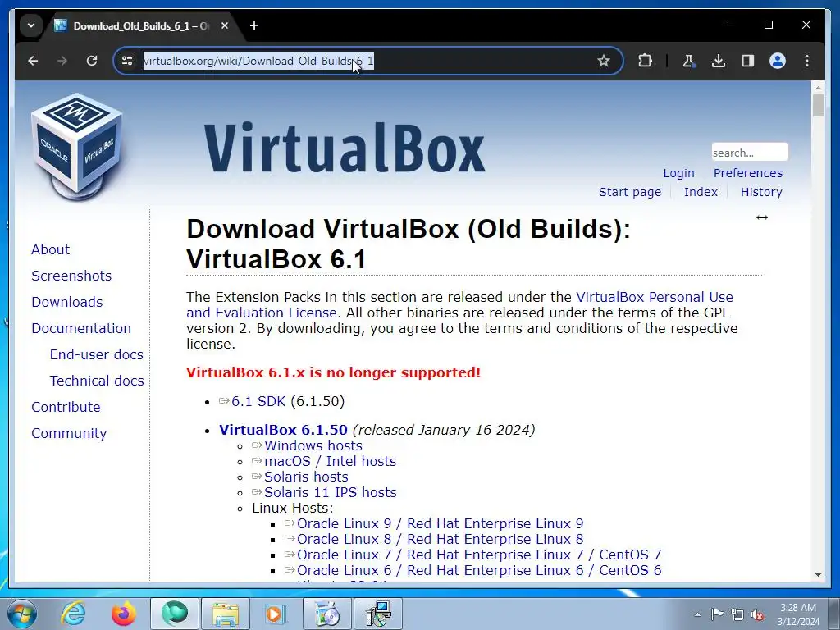Open Windows Explorer folder in the taskbar
The height and width of the screenshot is (630, 840).
tap(226, 614)
